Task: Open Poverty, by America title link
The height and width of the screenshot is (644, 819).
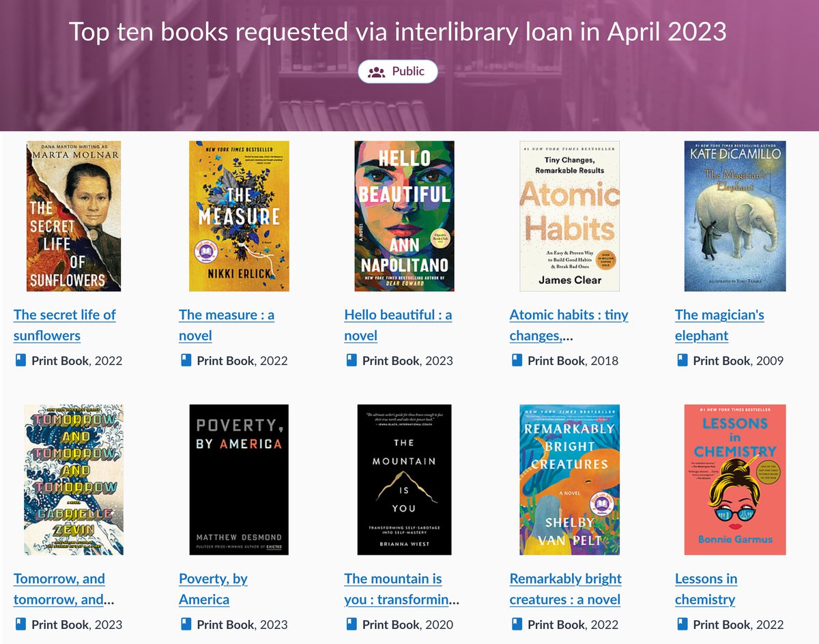Action: (x=213, y=589)
